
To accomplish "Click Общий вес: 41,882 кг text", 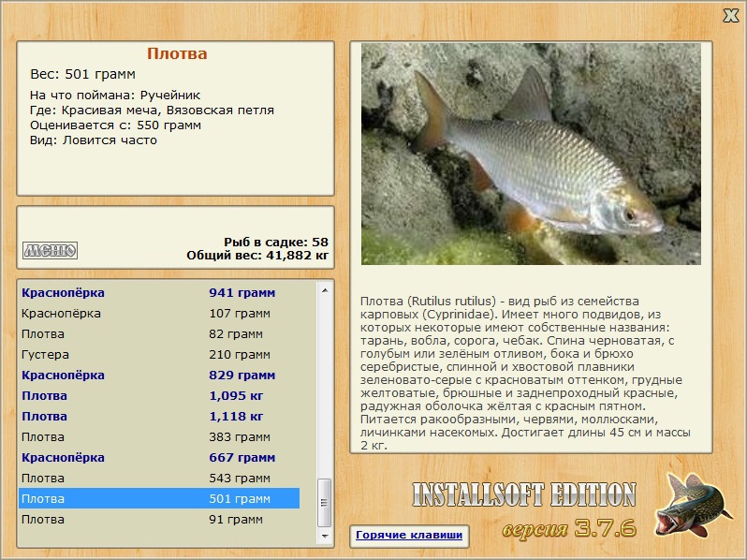I will pos(257,256).
